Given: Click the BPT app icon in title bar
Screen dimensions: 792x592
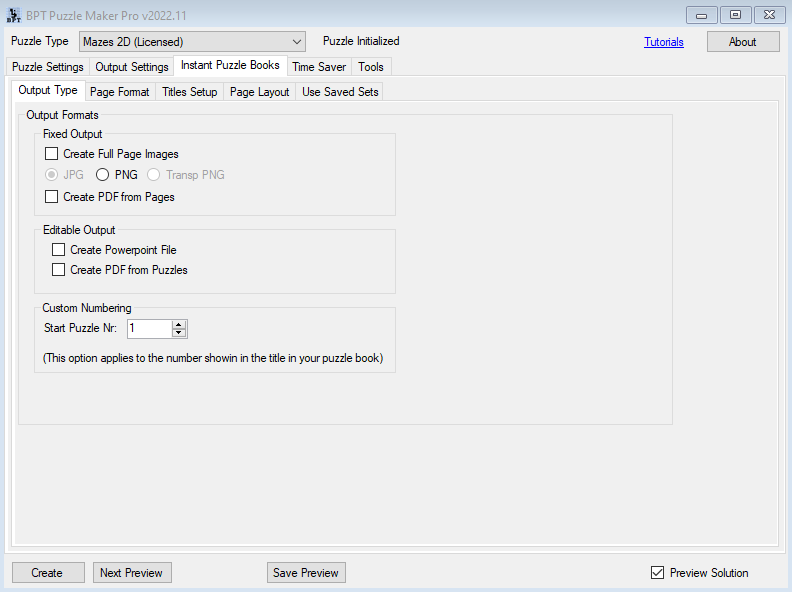Looking at the screenshot, I should click(x=14, y=15).
